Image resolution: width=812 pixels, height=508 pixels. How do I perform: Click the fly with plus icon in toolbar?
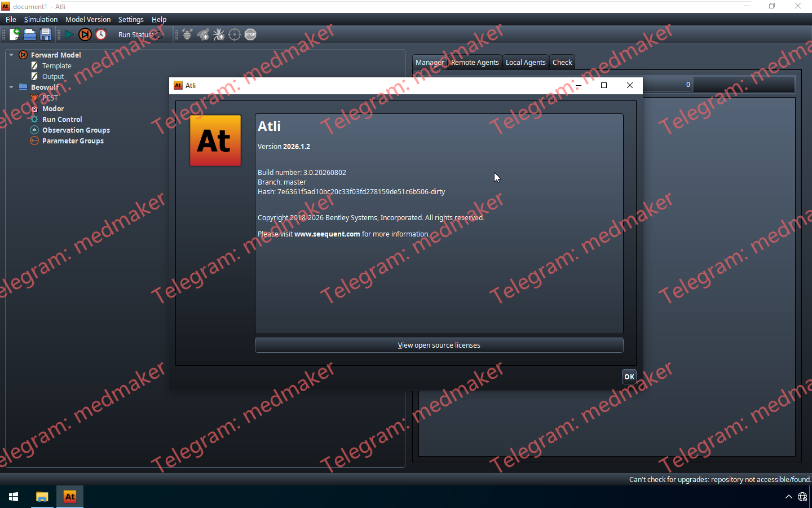(x=203, y=34)
